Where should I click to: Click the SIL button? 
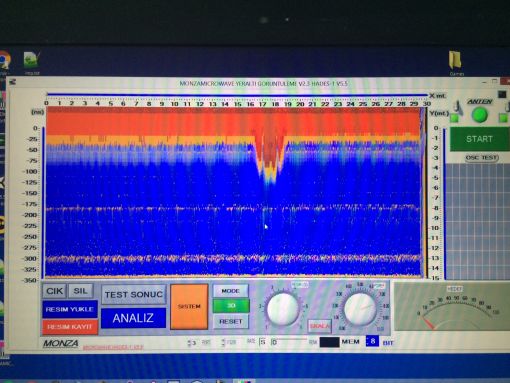(x=80, y=291)
